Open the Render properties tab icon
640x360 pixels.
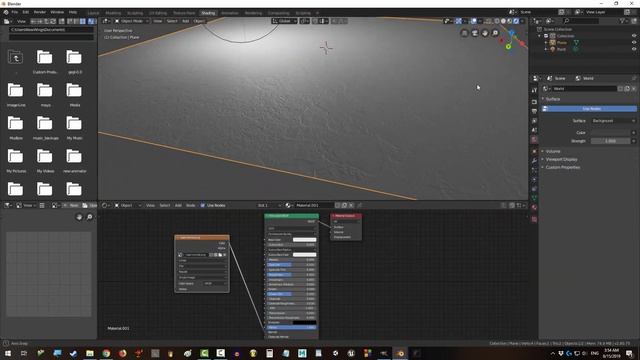(534, 102)
